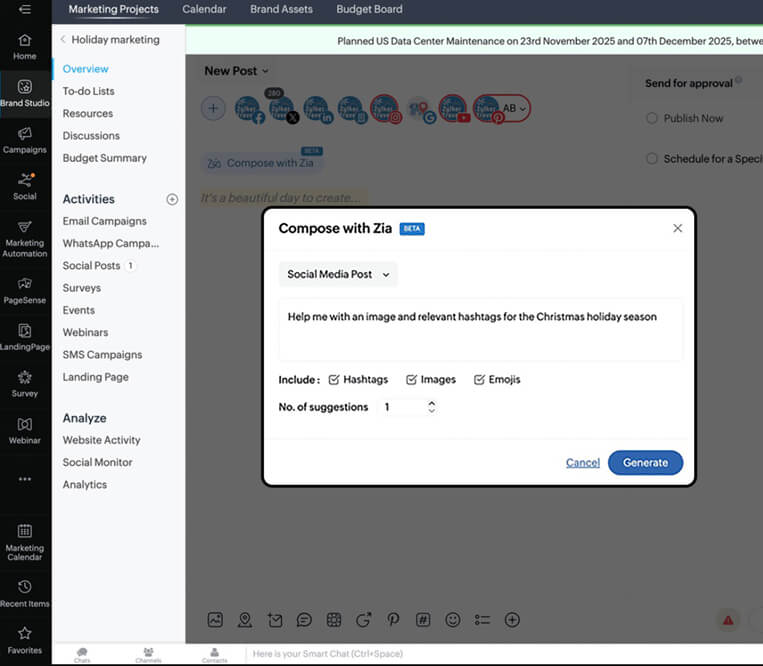Viewport: 763px width, 666px height.
Task: Click the Cancel link in the dialog
Action: pos(582,462)
